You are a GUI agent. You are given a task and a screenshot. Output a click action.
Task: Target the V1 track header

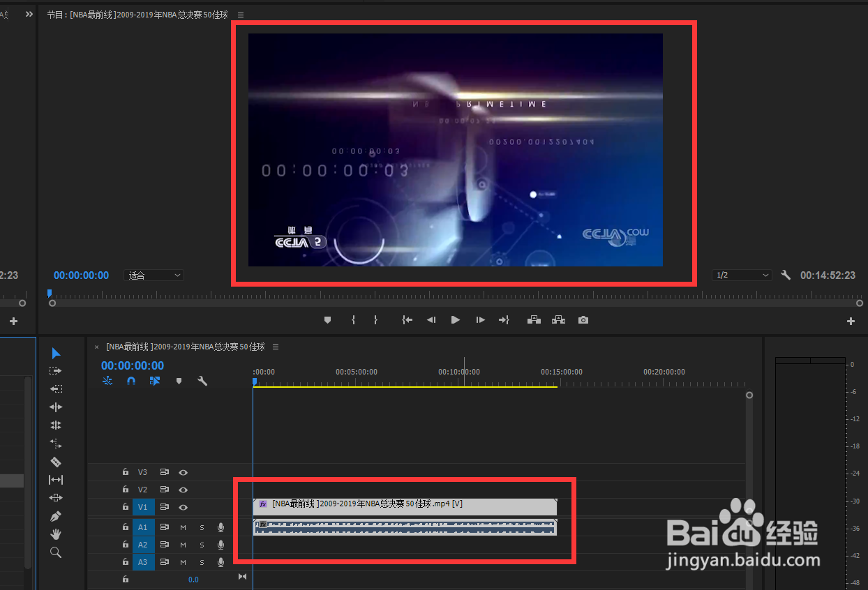[x=143, y=507]
